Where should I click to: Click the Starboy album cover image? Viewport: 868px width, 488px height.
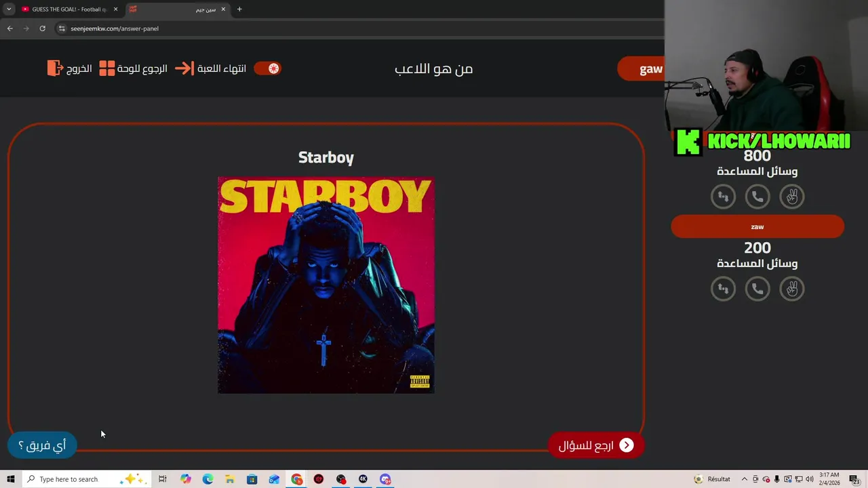tap(326, 285)
